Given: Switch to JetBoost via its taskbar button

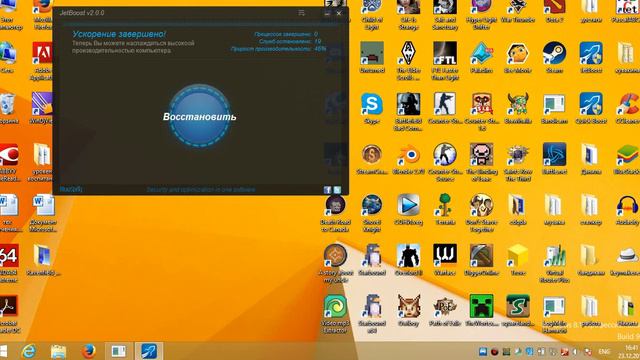Looking at the screenshot, I should [149, 351].
